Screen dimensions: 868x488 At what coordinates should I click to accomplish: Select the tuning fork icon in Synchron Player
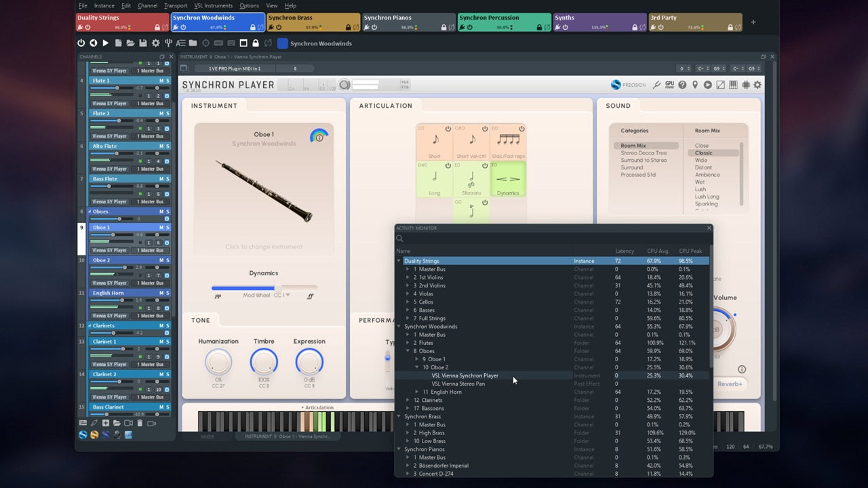(656, 85)
